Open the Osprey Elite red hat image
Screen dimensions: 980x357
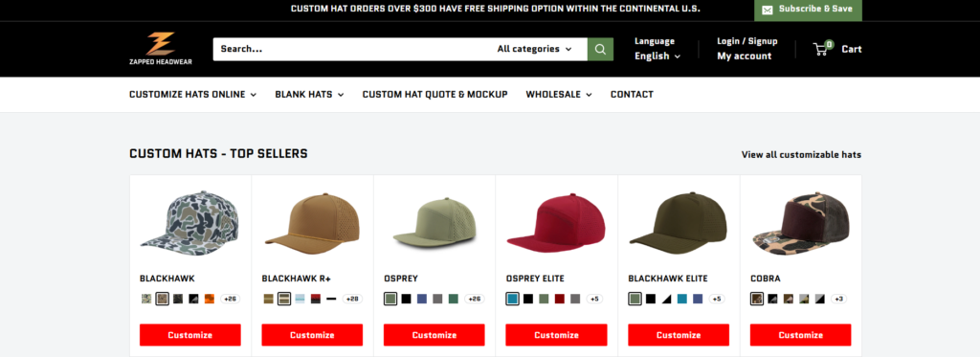pos(556,223)
